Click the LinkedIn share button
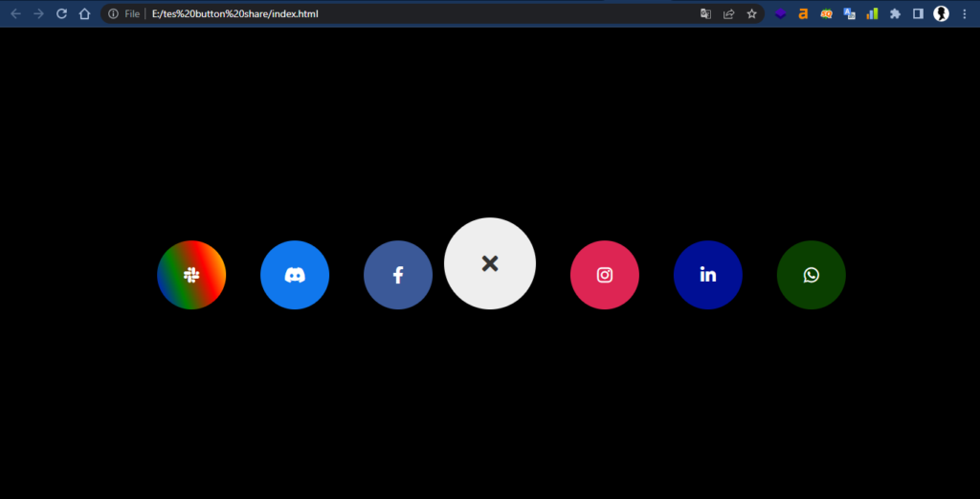980x499 pixels. coord(708,275)
